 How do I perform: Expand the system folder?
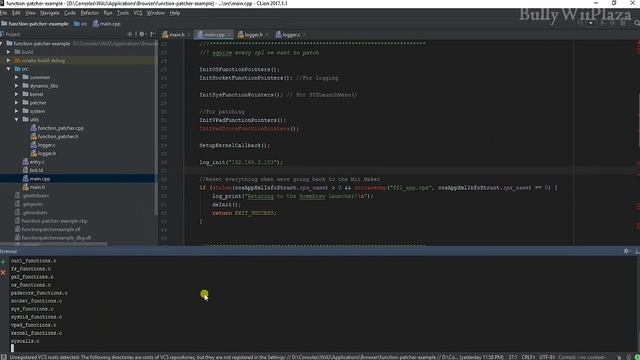17,111
